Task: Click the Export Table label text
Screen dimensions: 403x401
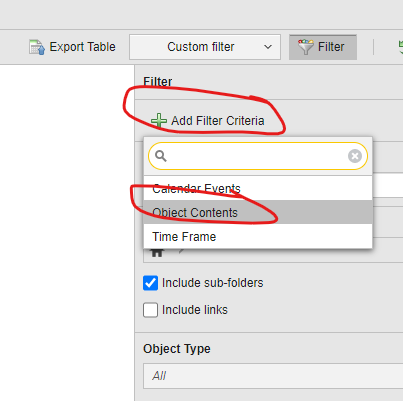Action: (82, 47)
